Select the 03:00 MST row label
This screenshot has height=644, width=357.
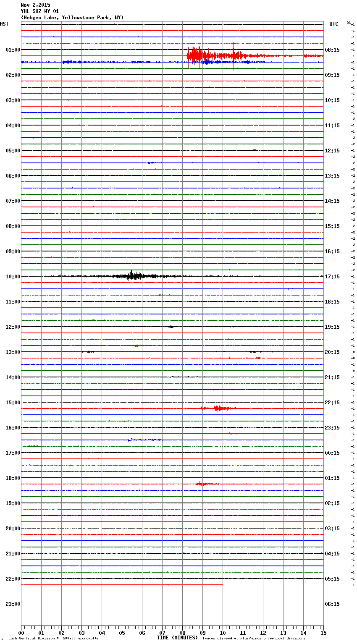[x=13, y=100]
